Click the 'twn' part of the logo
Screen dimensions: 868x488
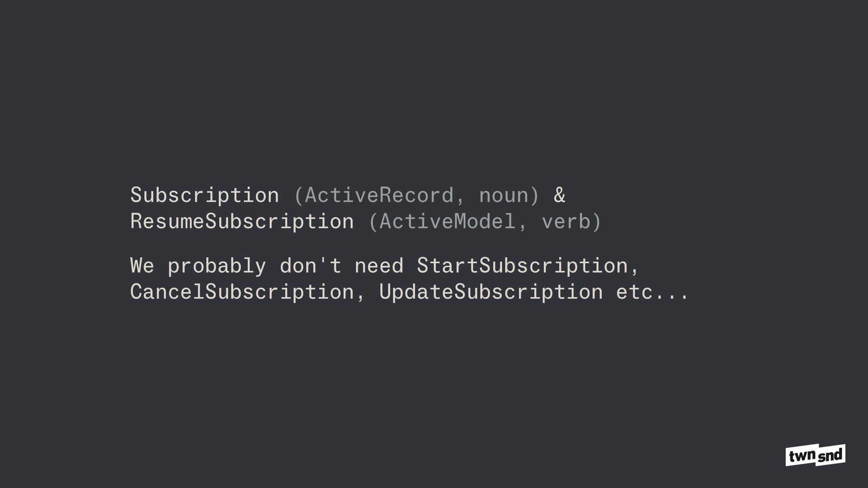point(802,456)
